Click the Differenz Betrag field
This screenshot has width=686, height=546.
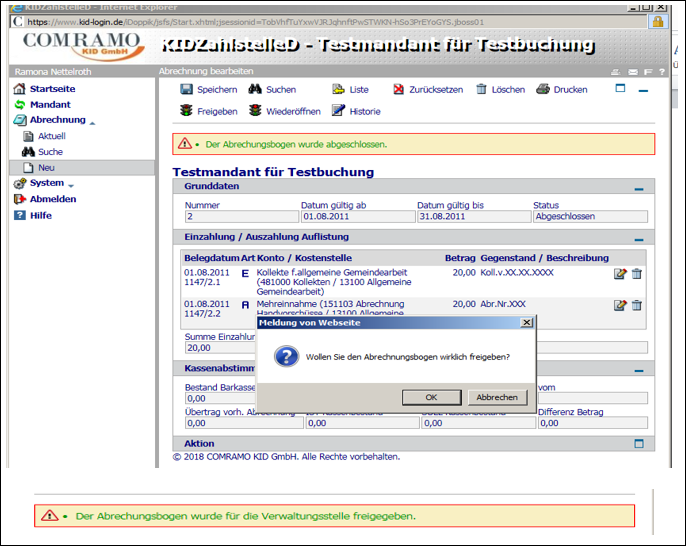[x=593, y=423]
